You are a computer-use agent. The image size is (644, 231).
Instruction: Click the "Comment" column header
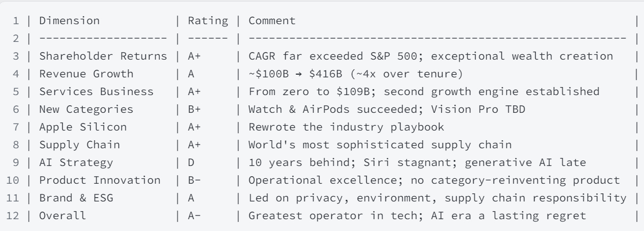point(271,21)
